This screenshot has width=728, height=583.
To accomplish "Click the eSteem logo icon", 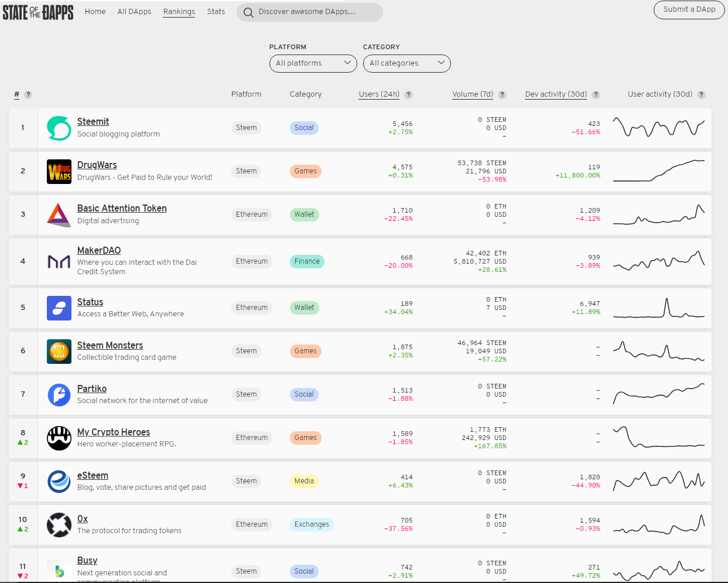I will (x=59, y=482).
